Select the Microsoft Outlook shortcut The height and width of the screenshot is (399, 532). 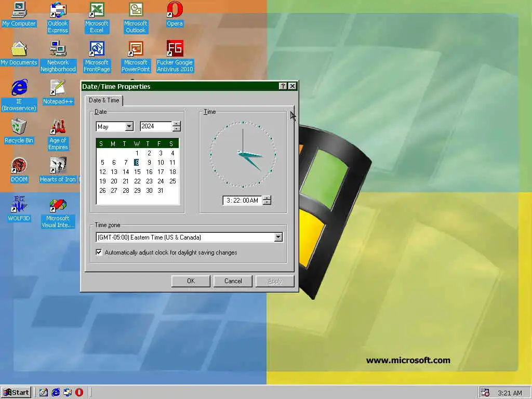[x=136, y=18]
